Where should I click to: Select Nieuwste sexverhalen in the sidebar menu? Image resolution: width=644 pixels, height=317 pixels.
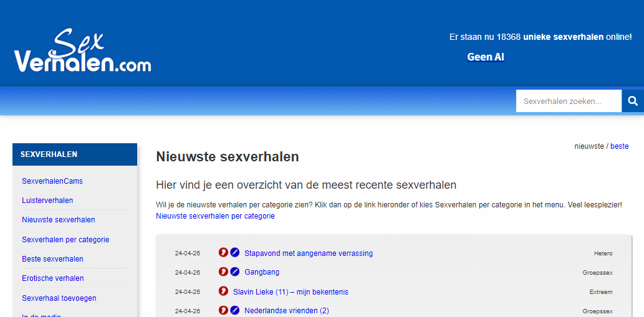[x=59, y=220]
